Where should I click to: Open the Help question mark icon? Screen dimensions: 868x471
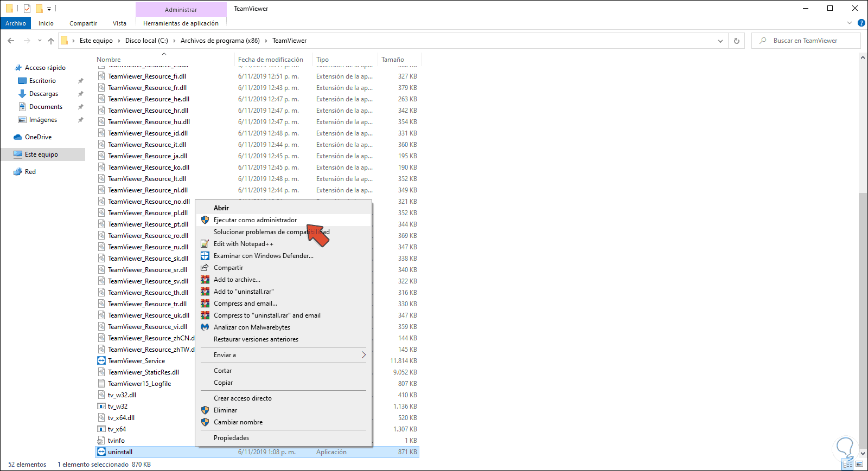pos(861,23)
